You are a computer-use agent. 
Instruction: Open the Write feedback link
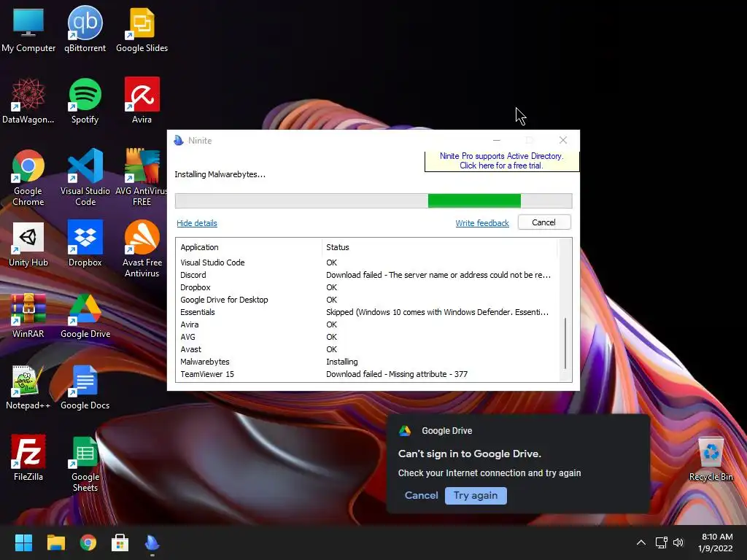click(482, 223)
